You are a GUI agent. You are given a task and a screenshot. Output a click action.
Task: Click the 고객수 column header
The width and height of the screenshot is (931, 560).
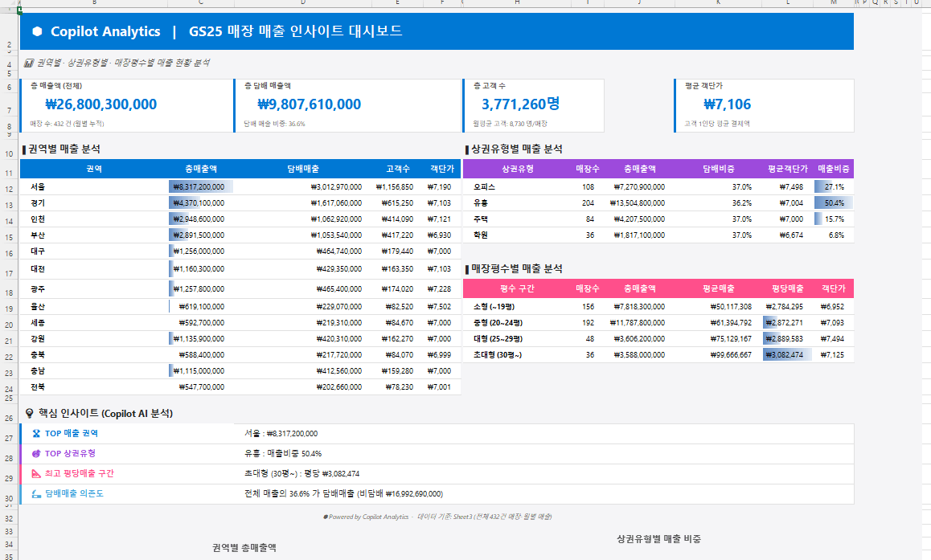[398, 169]
